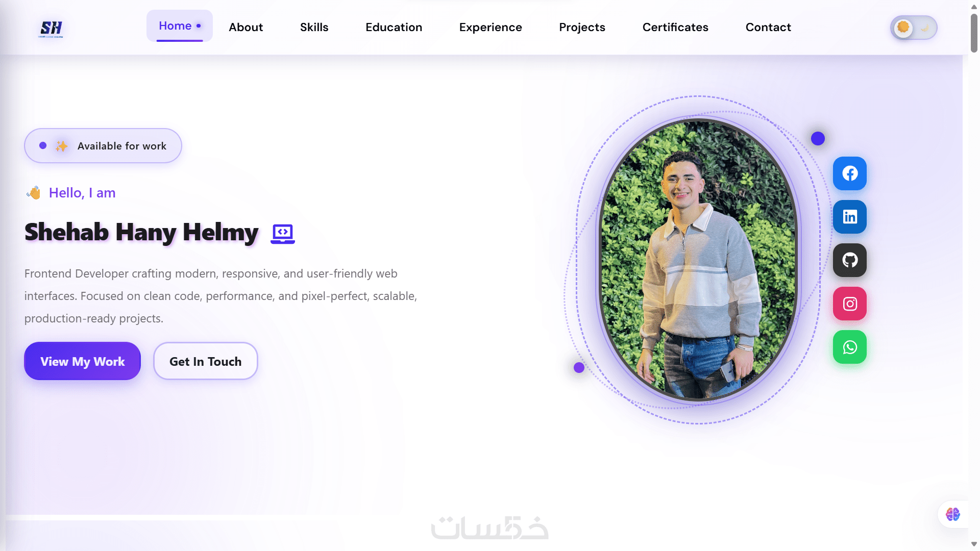
Task: Open the Skills nav item
Action: pos(314,27)
